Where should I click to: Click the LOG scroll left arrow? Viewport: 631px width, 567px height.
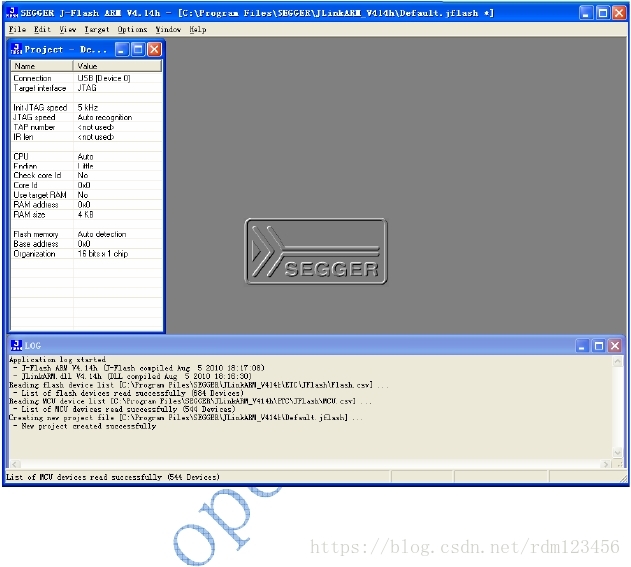[x=14, y=464]
